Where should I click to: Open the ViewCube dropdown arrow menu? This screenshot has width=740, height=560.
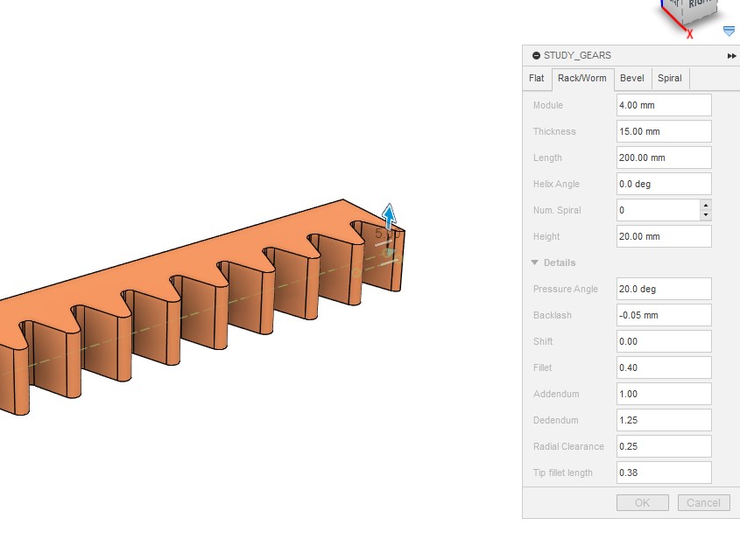coord(729,31)
